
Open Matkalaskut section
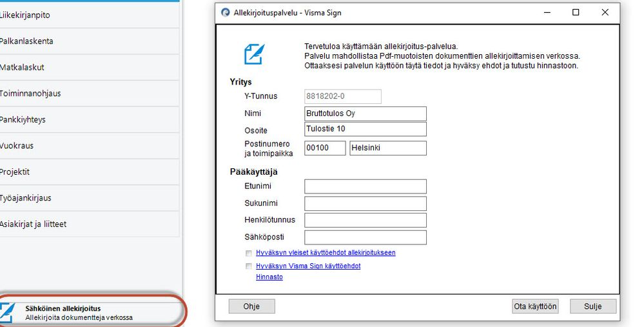click(89, 67)
